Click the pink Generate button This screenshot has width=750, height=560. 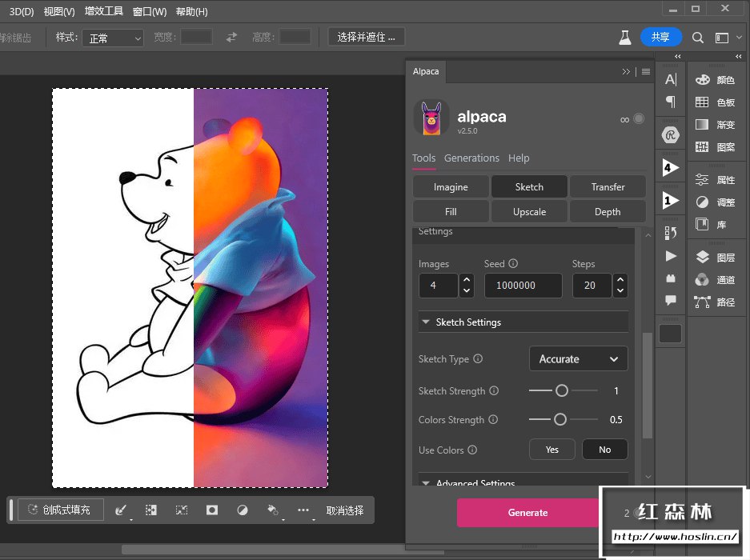[x=527, y=513]
